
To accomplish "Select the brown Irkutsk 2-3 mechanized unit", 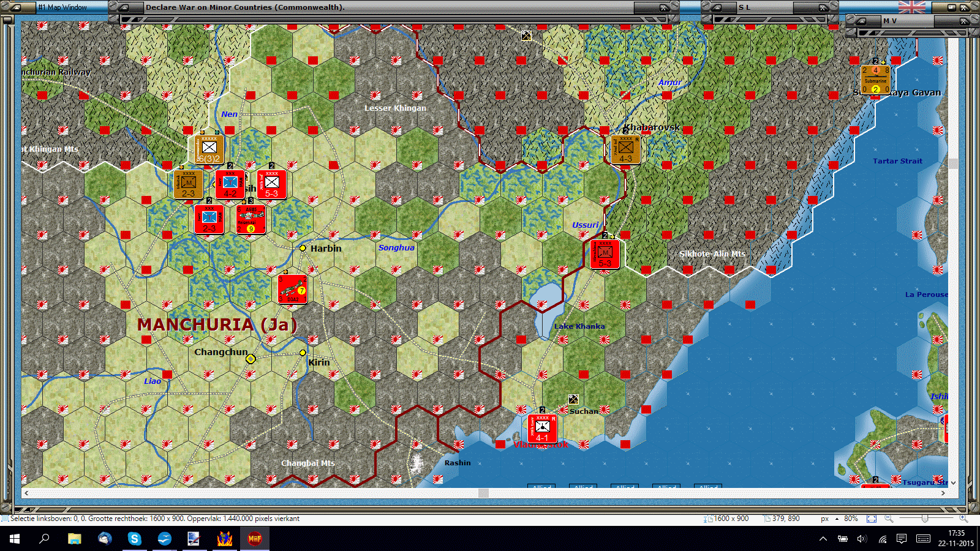I will pyautogui.click(x=189, y=185).
